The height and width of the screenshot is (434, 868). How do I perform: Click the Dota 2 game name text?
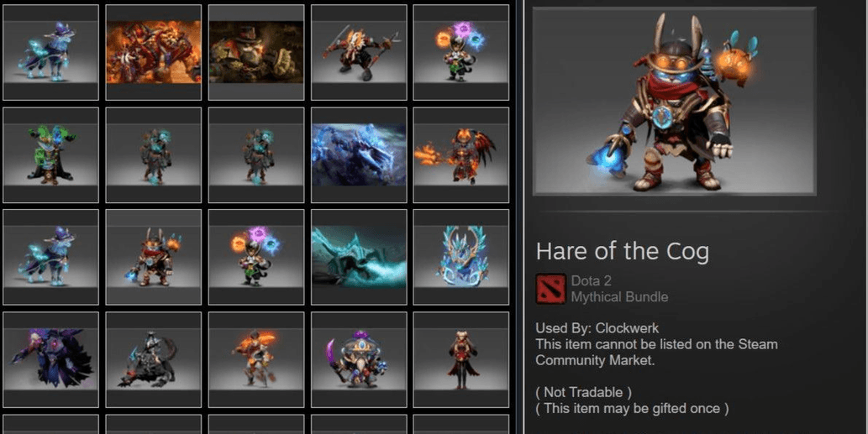[x=592, y=281]
